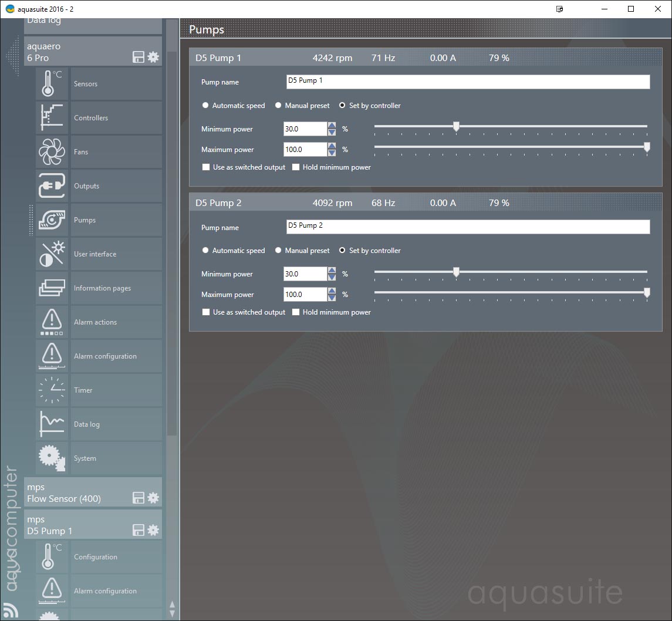The image size is (672, 621).
Task: Click the D5 Pump 2 pump name field
Action: click(x=468, y=227)
